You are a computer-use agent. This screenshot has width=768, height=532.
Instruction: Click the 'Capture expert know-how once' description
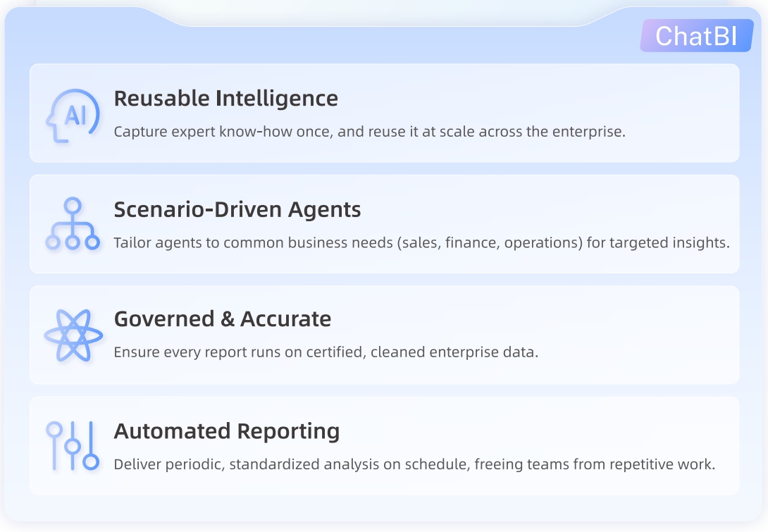click(x=369, y=132)
